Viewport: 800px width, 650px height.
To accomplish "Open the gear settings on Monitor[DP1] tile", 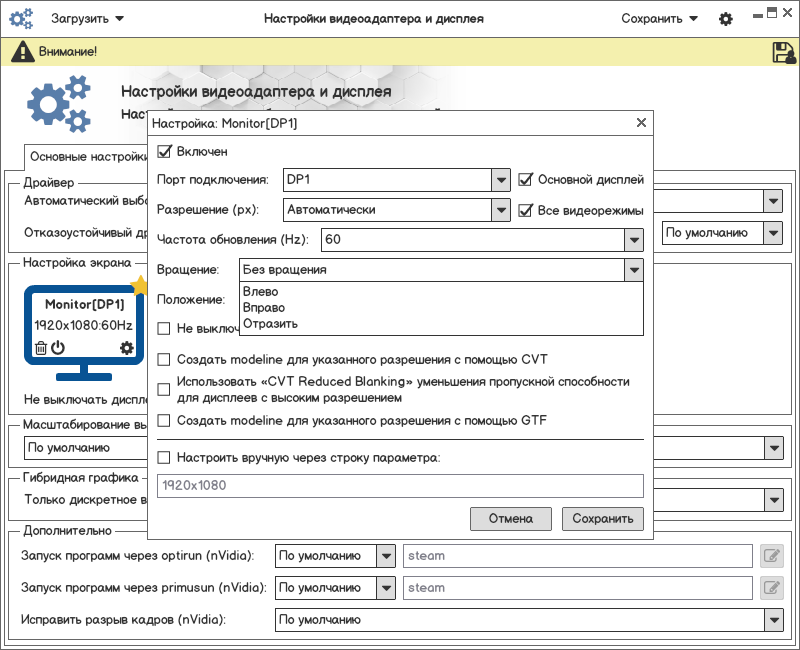I will pos(126,348).
